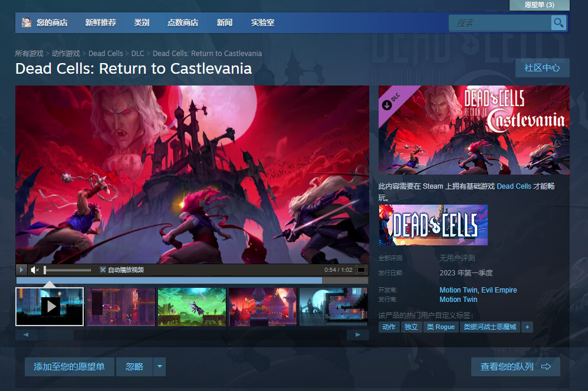Open the 社区中心 community hub
Screen dimensions: 588x391
tap(542, 68)
